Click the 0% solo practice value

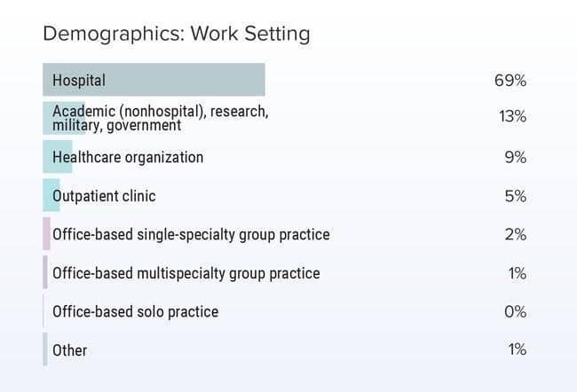click(x=515, y=312)
